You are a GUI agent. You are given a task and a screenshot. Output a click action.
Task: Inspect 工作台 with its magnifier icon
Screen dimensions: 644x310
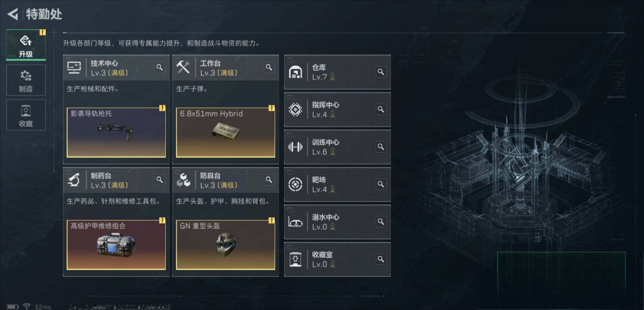point(269,68)
